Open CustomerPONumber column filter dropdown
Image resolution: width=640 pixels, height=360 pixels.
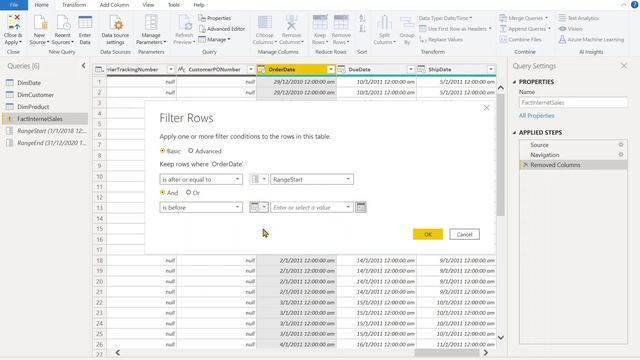pos(251,69)
